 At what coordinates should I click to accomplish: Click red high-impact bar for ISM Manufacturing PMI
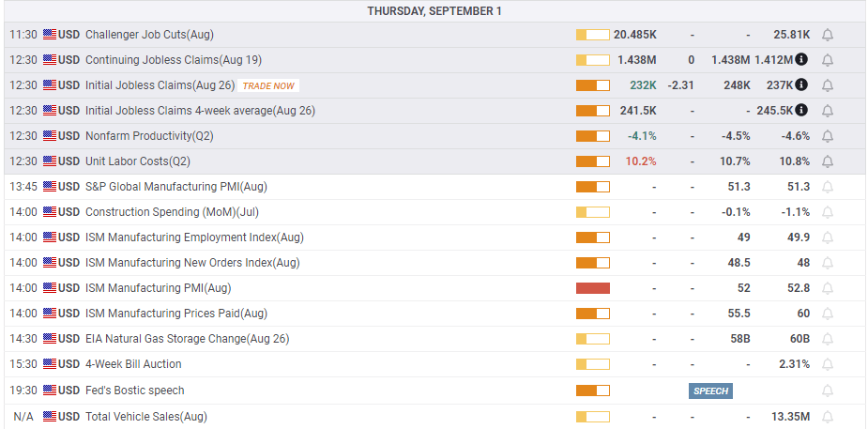tap(592, 288)
